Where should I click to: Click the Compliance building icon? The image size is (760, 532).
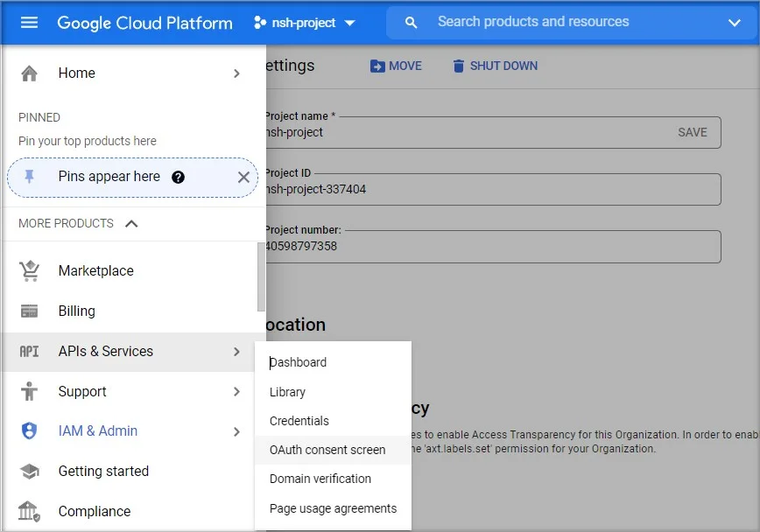29,511
